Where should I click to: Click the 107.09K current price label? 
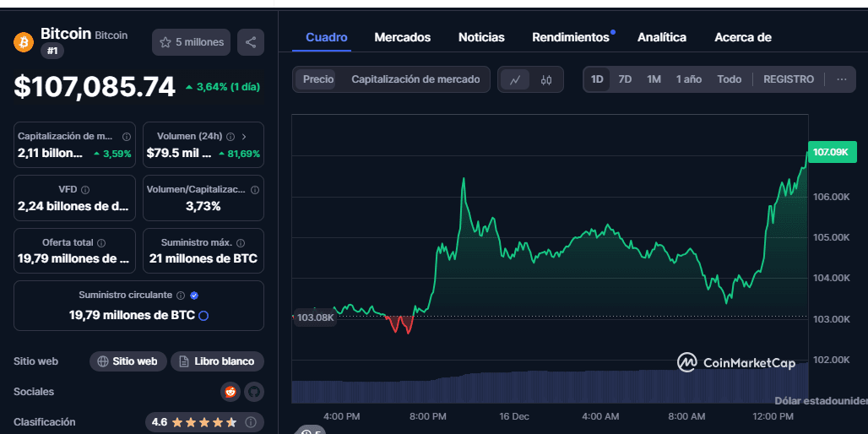[832, 152]
